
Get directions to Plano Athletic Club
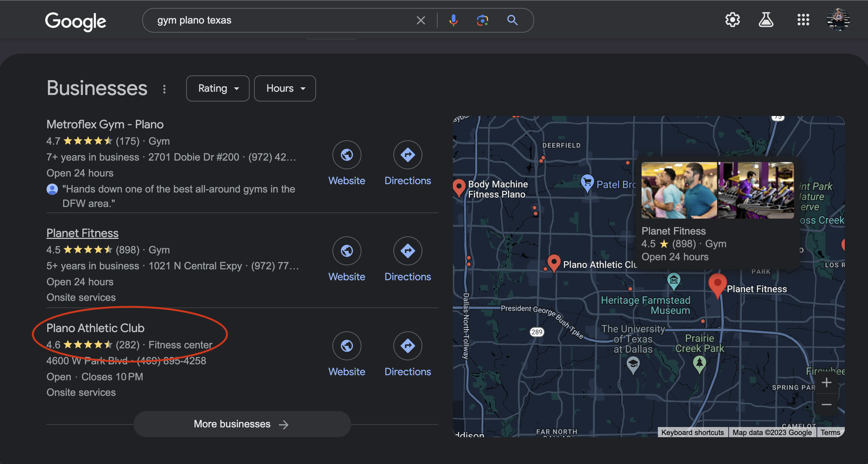pyautogui.click(x=408, y=346)
